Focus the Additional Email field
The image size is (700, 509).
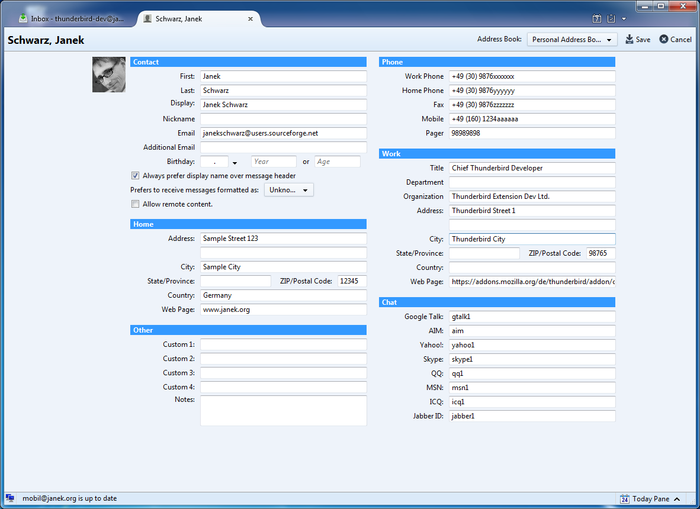point(283,147)
